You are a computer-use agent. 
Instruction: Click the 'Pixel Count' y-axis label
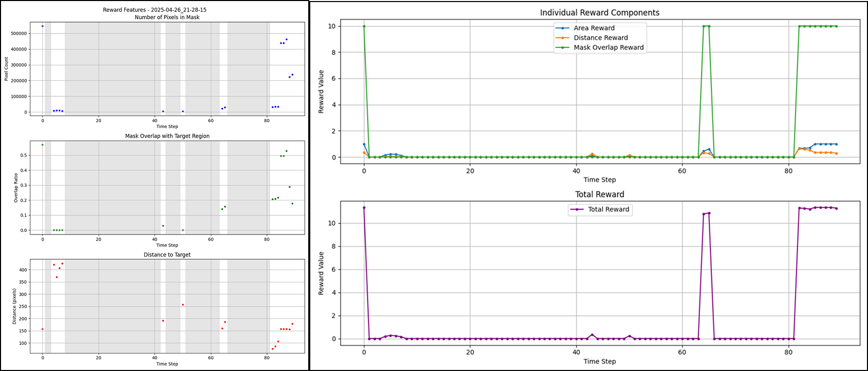[x=6, y=69]
